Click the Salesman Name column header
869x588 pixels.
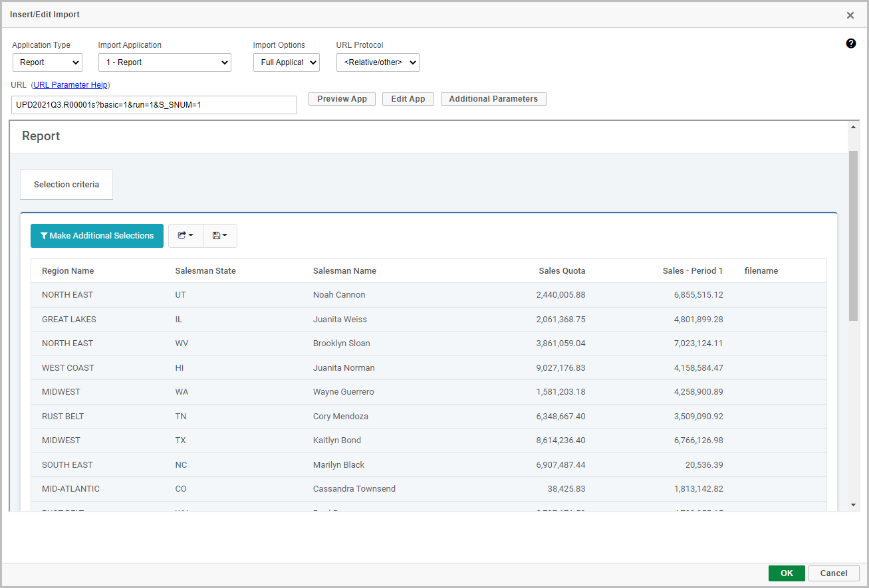click(x=344, y=271)
